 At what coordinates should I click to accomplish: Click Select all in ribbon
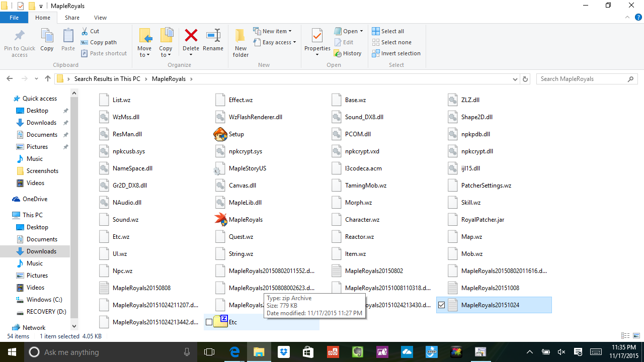click(388, 31)
